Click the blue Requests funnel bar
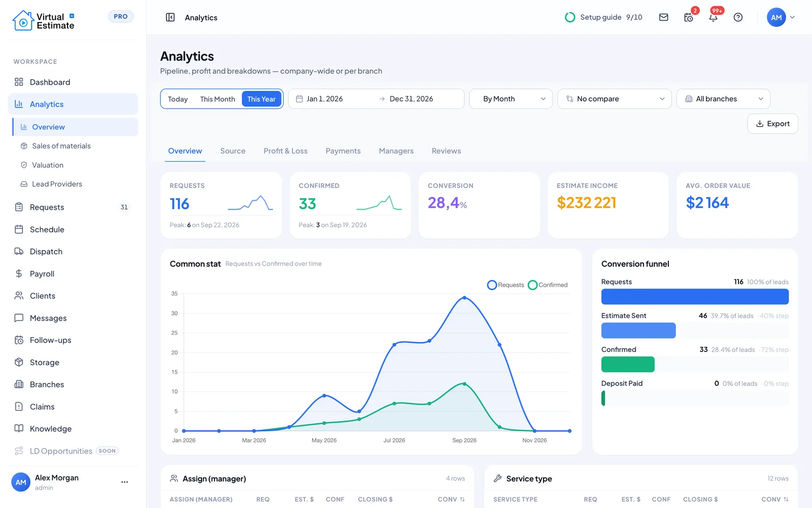 [695, 297]
